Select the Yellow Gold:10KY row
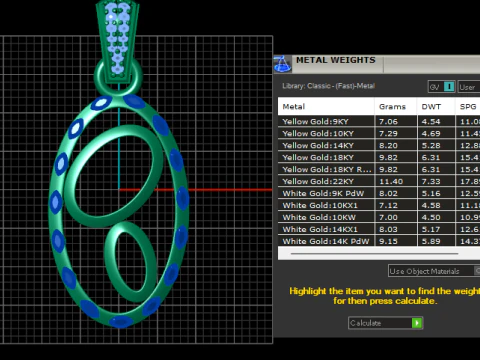 (379, 133)
